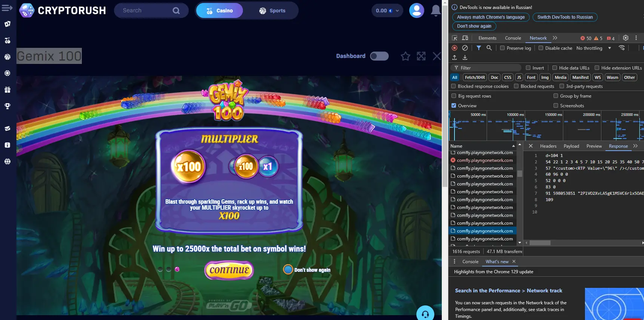
Task: Enter fullscreen mode for the game
Action: pyautogui.click(x=421, y=56)
